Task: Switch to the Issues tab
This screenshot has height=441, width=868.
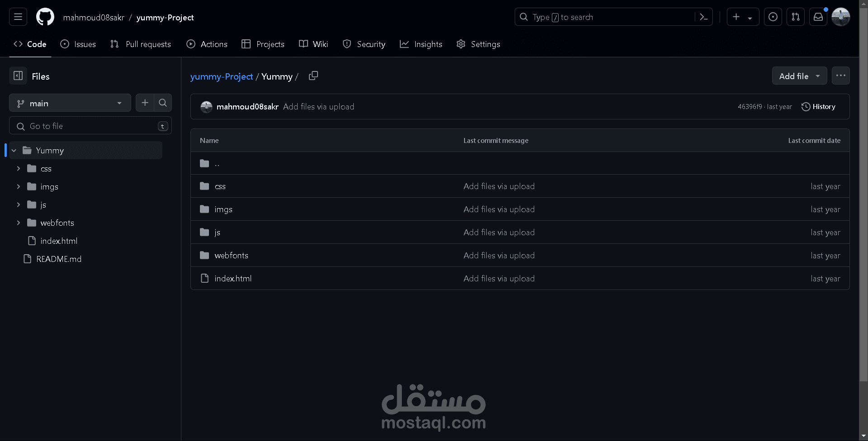Action: [78, 44]
